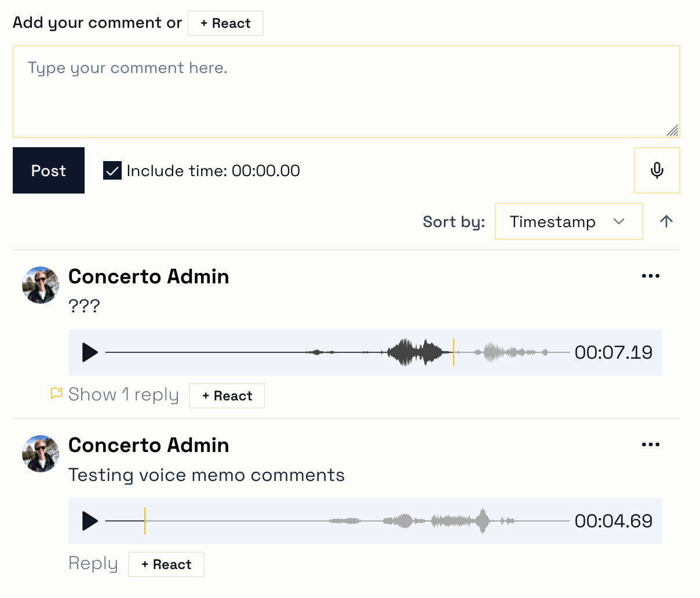
Task: Uncheck the Include time checkbox
Action: click(x=112, y=171)
